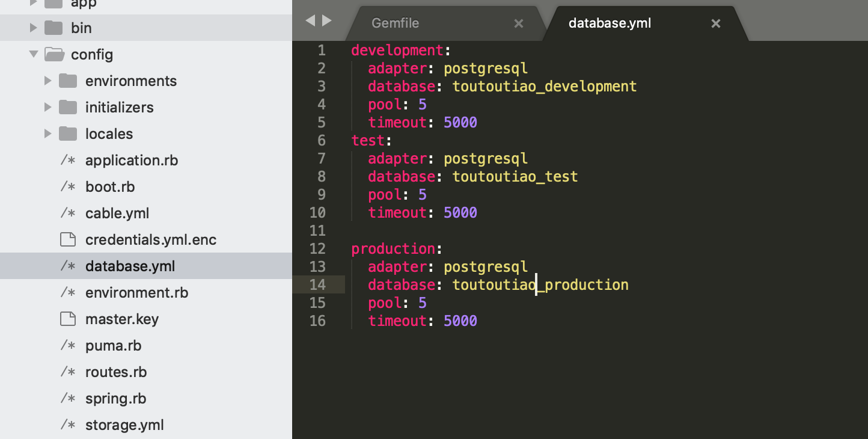Click the 5000 timeout value on line 10

pyautogui.click(x=460, y=212)
